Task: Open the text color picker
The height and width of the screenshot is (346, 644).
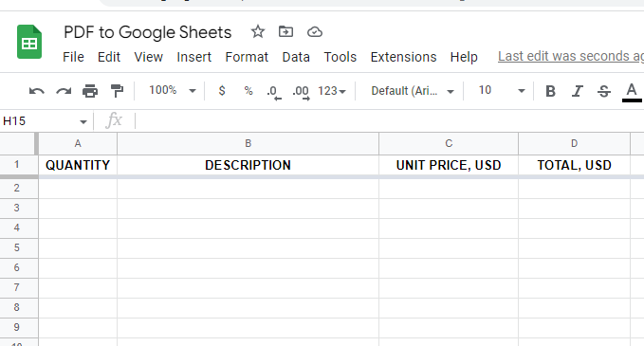Action: [x=632, y=92]
